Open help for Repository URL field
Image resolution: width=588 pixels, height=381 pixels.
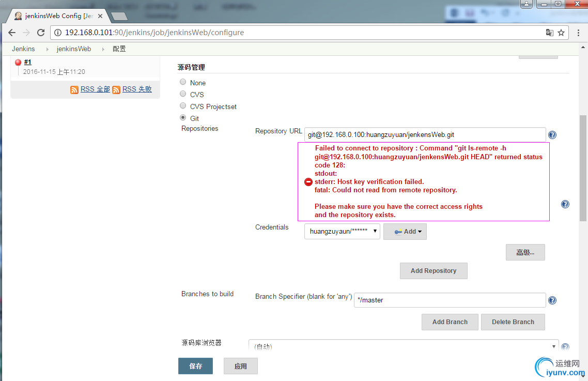point(552,135)
